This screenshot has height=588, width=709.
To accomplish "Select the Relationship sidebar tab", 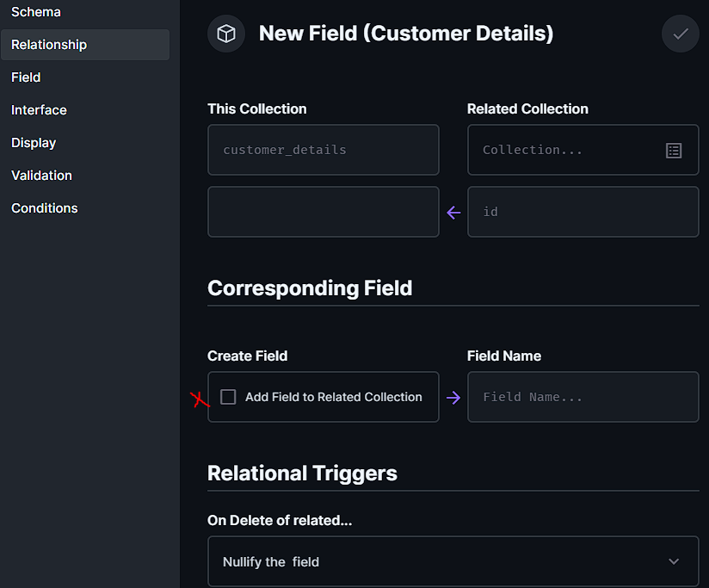I will (x=49, y=45).
